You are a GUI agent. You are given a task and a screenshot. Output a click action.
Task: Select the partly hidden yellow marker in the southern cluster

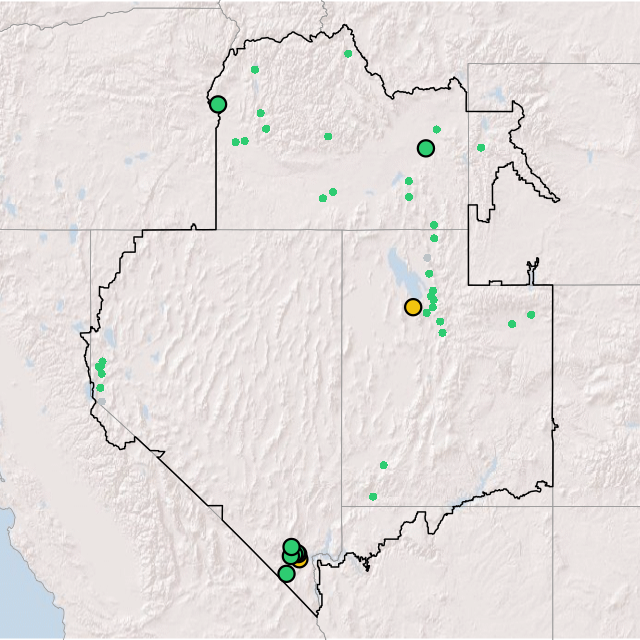(301, 560)
